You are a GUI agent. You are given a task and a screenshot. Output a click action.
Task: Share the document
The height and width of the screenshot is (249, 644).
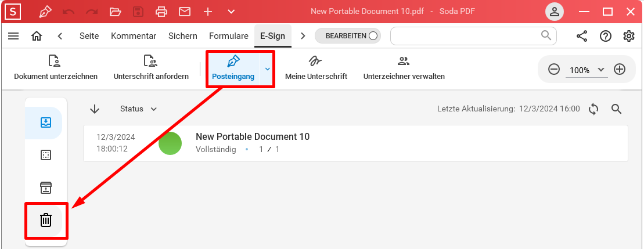(582, 36)
